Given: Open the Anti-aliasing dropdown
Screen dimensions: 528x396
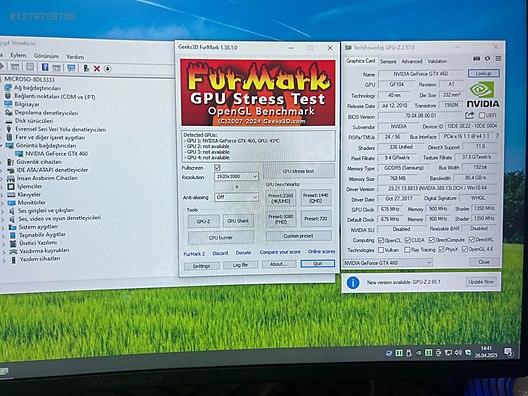Looking at the screenshot, I should point(236,197).
